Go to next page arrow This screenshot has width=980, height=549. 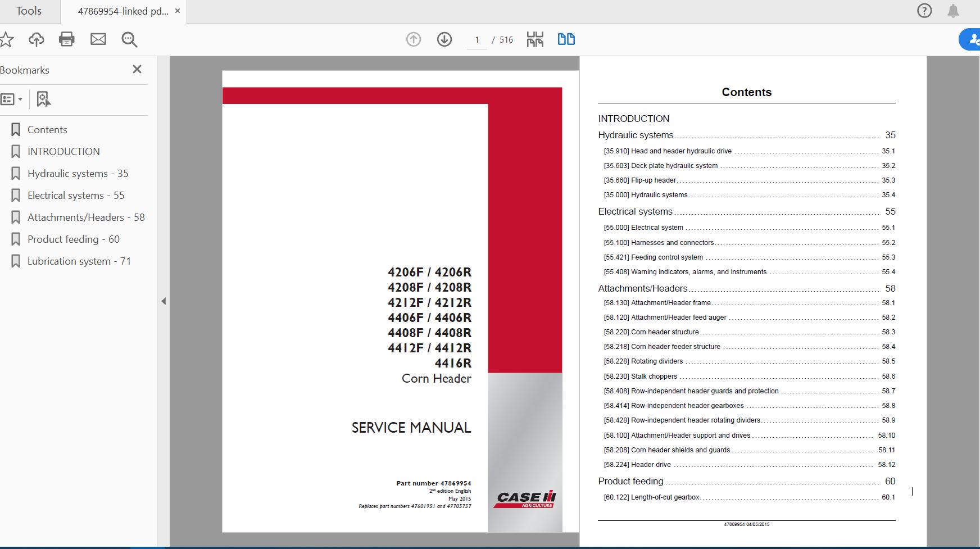tap(444, 39)
